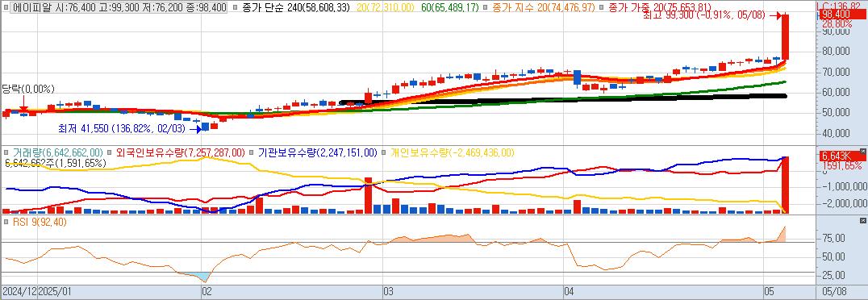Toggle the 종가 가중 20 indicator marker
This screenshot has height=300, width=868.
coord(603,8)
